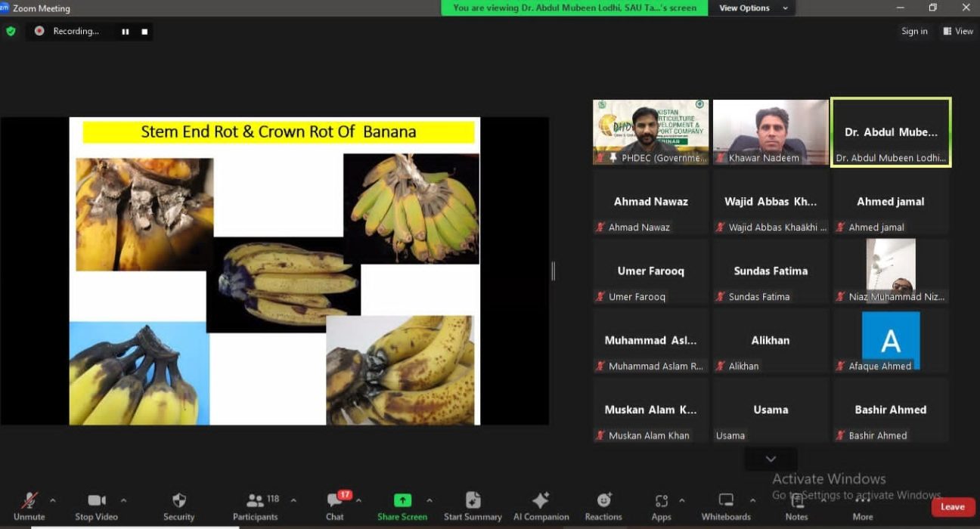Stop the camera video
The height and width of the screenshot is (529, 980).
coord(97,501)
